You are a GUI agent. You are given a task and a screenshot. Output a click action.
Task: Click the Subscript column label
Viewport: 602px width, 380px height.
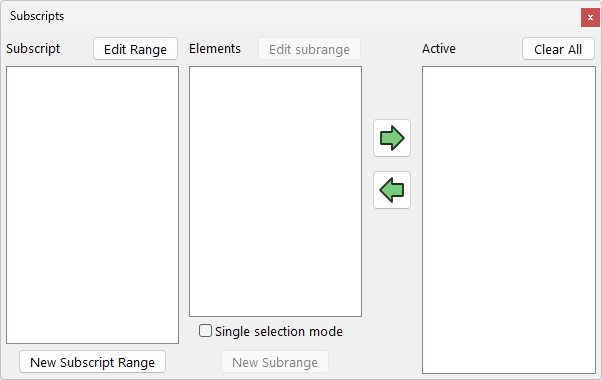click(33, 49)
